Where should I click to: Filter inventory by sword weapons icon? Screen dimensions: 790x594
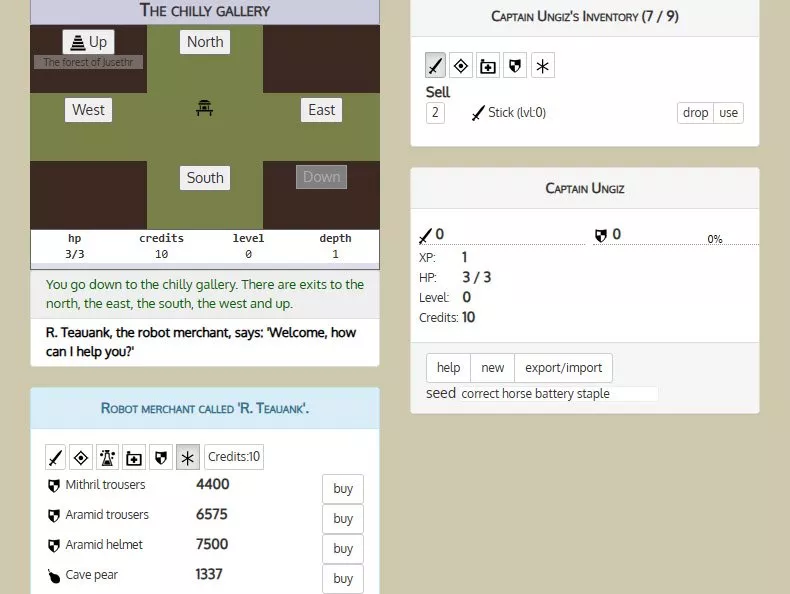tap(435, 66)
